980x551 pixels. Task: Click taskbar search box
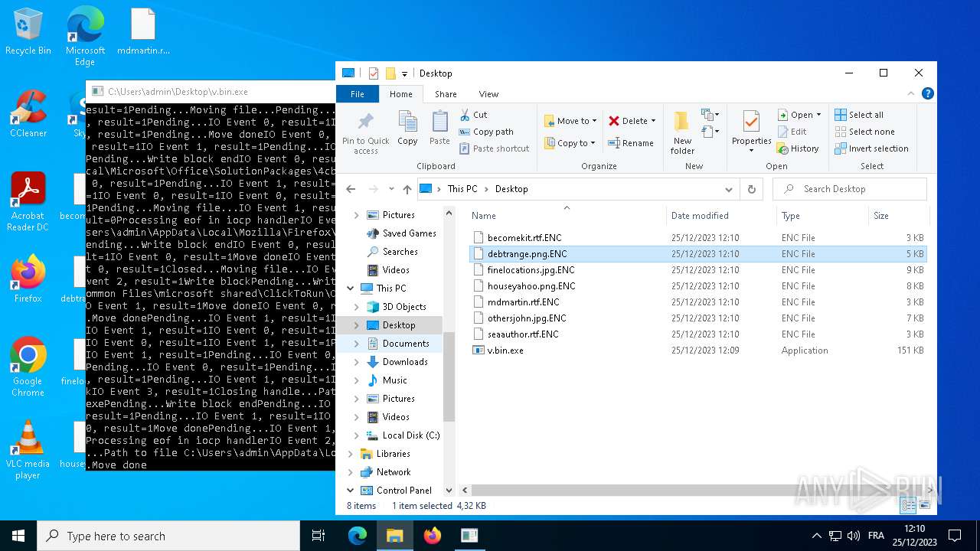168,536
